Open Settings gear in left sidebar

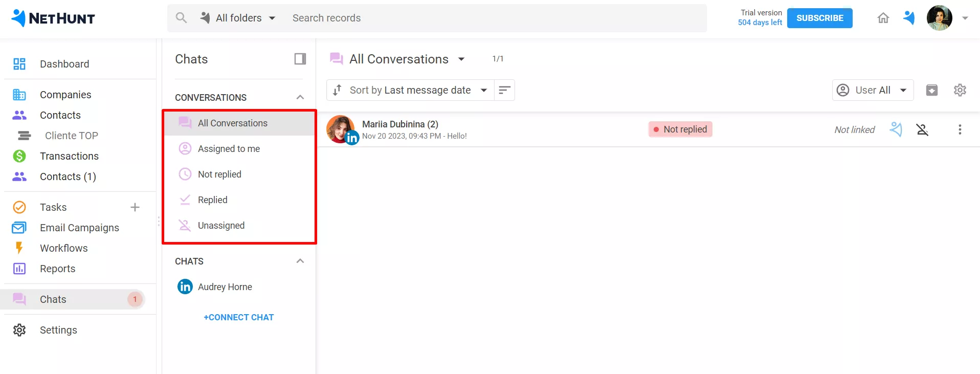coord(19,330)
